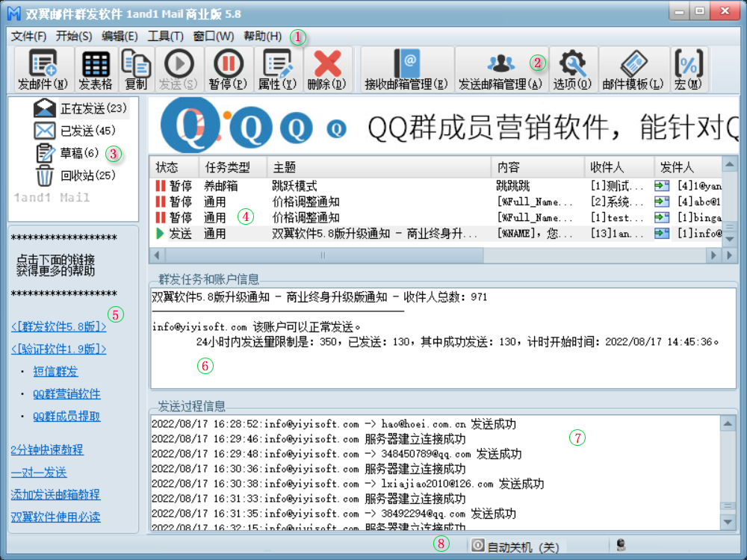Image resolution: width=747 pixels, height=560 pixels.
Task: Sort the task list by the 发件人 column
Action: pyautogui.click(x=688, y=167)
